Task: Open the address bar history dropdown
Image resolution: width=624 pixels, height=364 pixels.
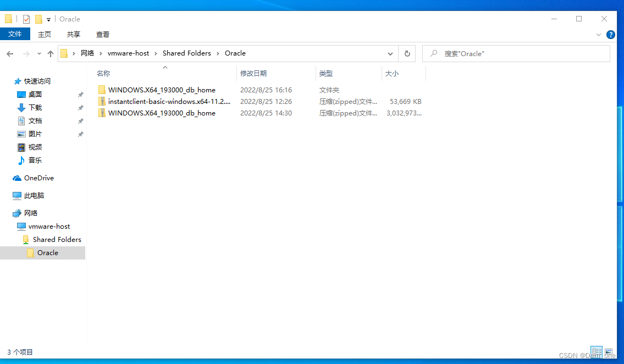Action: tap(390, 54)
